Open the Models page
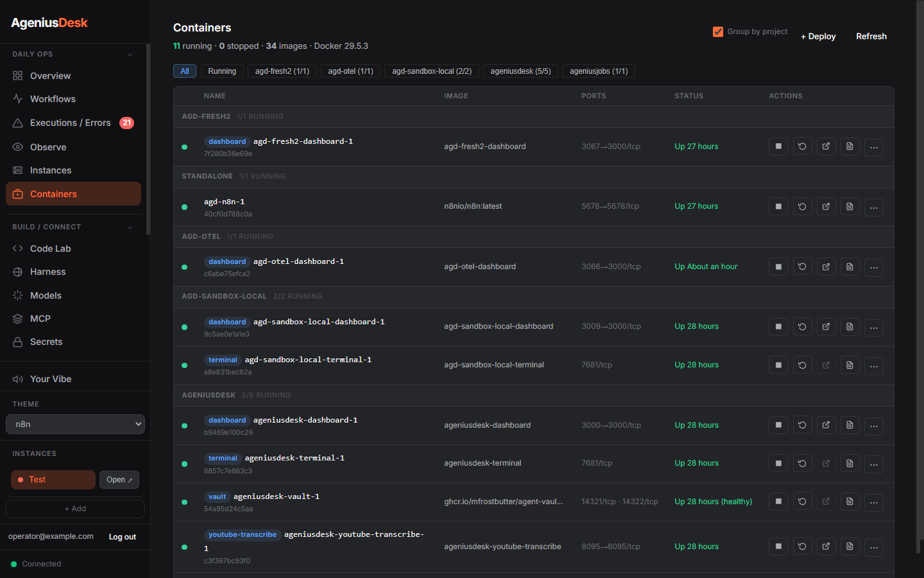This screenshot has height=578, width=924. [x=73, y=295]
